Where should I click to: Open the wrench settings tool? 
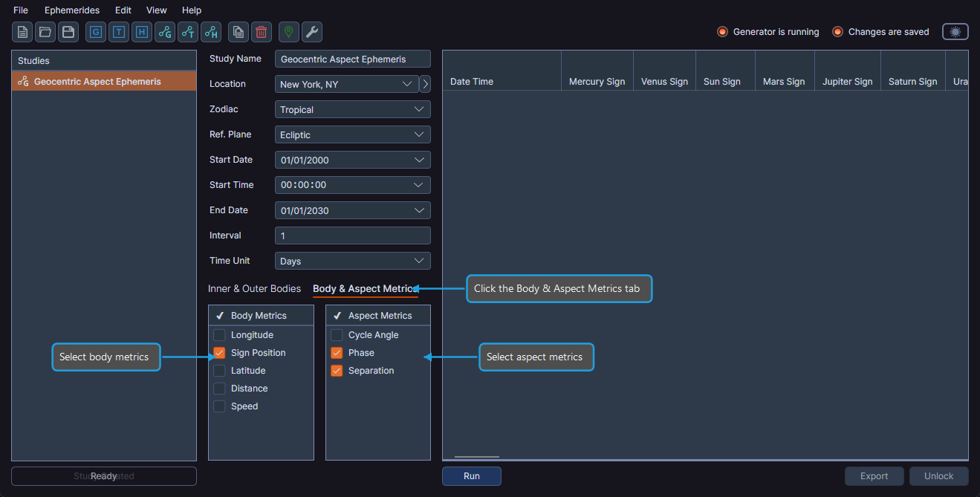click(x=311, y=32)
